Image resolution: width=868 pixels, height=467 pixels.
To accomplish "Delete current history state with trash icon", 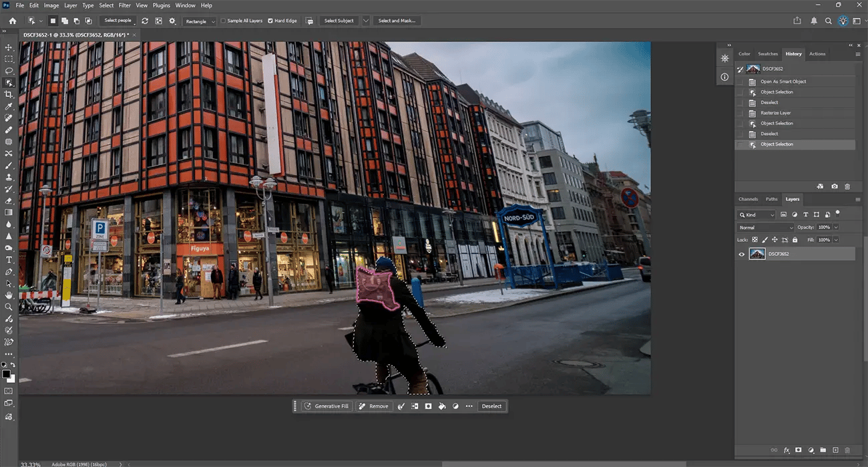I will [847, 186].
